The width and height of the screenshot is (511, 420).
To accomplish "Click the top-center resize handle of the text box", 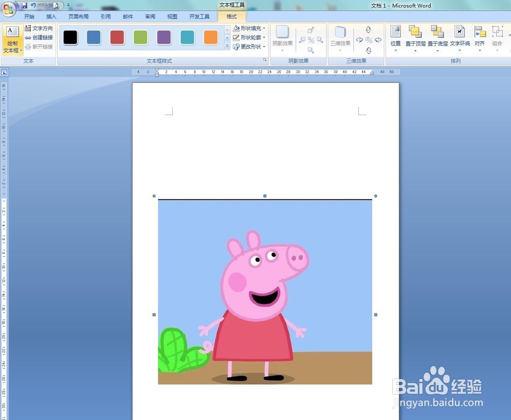I will [x=265, y=196].
